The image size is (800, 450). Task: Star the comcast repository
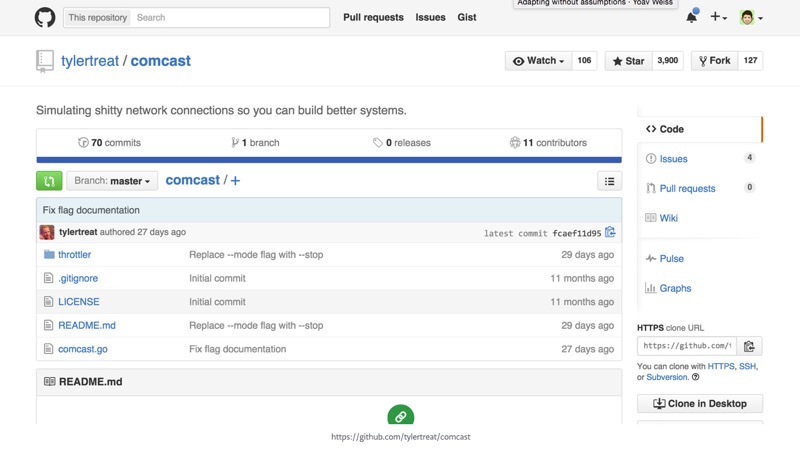point(628,61)
